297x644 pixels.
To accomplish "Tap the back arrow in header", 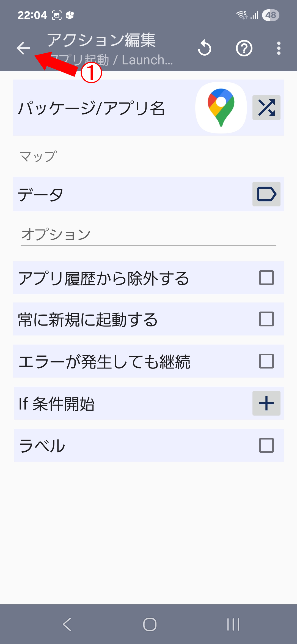I will pyautogui.click(x=23, y=48).
